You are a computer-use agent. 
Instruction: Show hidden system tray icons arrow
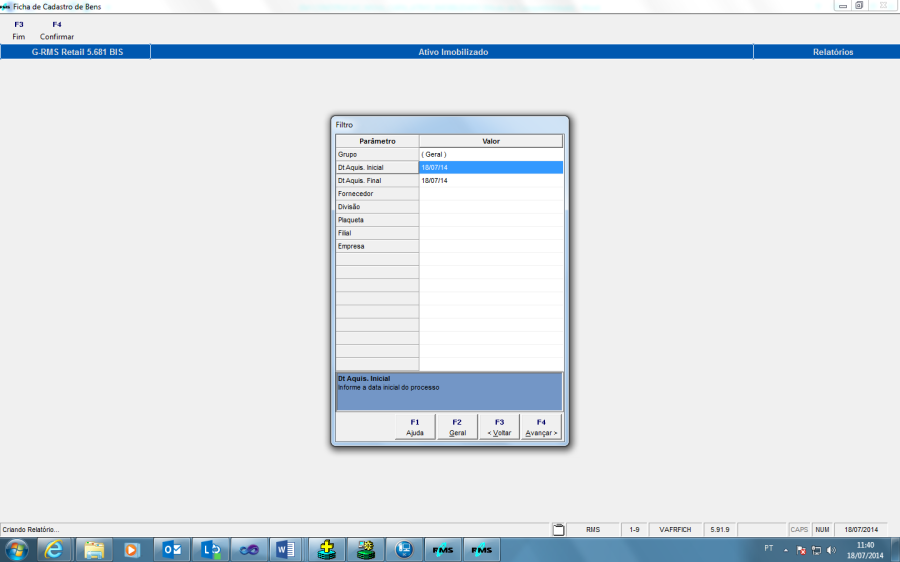pyautogui.click(x=786, y=551)
